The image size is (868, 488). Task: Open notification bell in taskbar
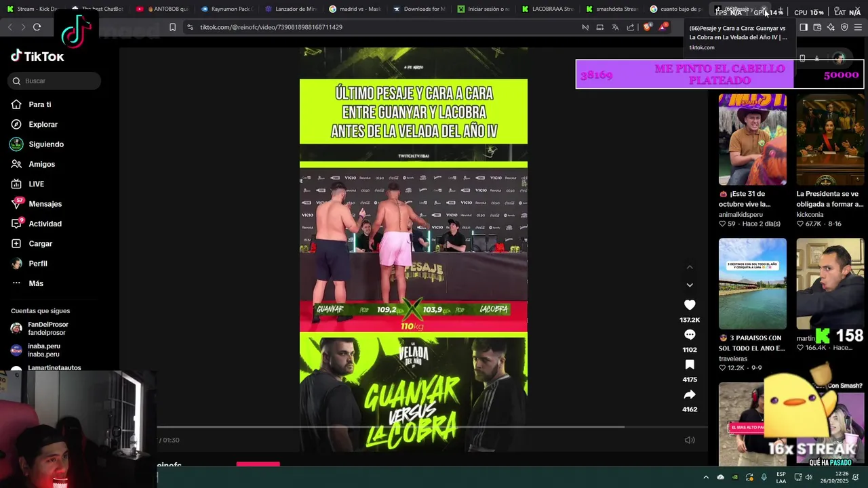tap(856, 477)
